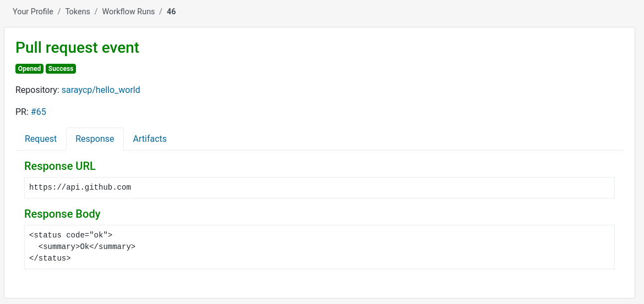The image size is (644, 304).
Task: Click the status code="ok" line
Action: click(x=70, y=235)
